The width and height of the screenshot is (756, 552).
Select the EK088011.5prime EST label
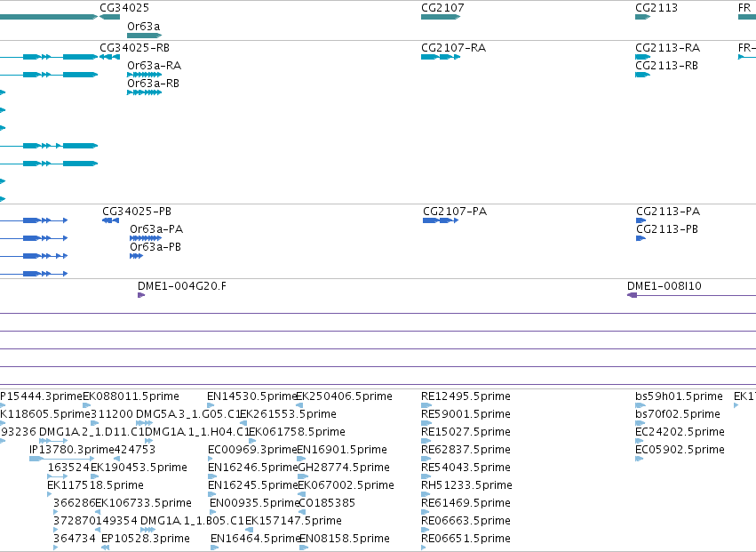131,396
